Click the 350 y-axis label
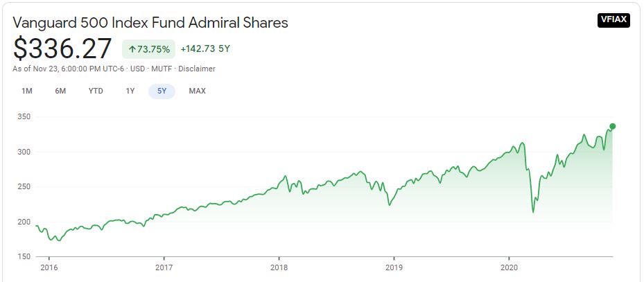The image size is (644, 282). pos(24,117)
